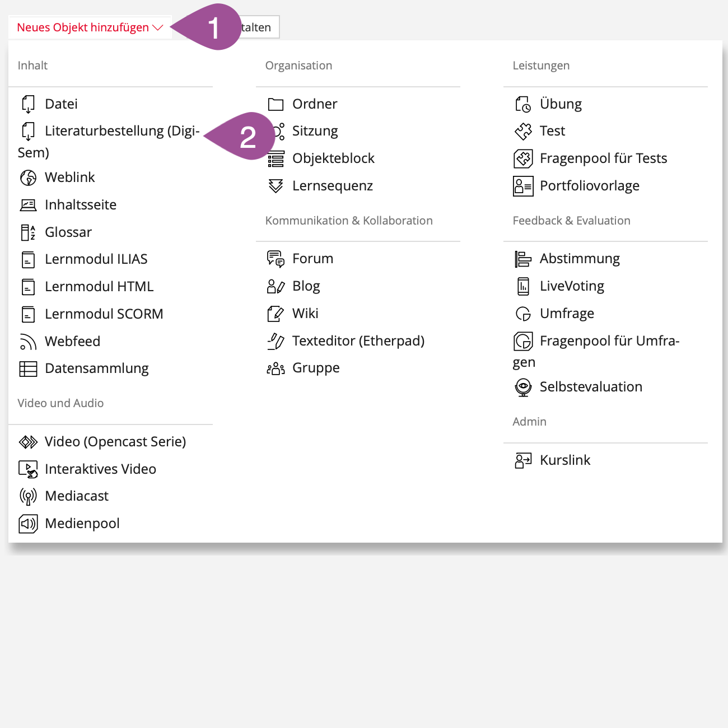Open the Literaturbestellung (Digi-Sem) link
Image resolution: width=728 pixels, height=728 pixels.
click(x=122, y=131)
